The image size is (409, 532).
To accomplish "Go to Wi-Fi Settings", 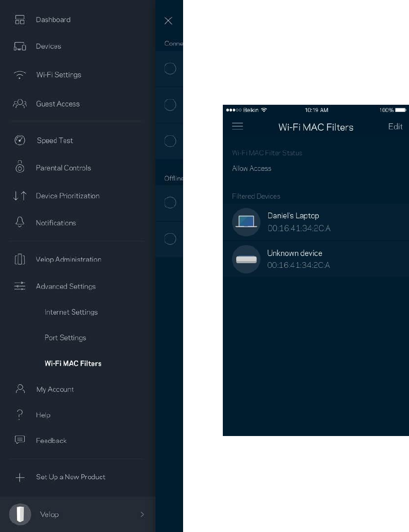I will click(59, 75).
